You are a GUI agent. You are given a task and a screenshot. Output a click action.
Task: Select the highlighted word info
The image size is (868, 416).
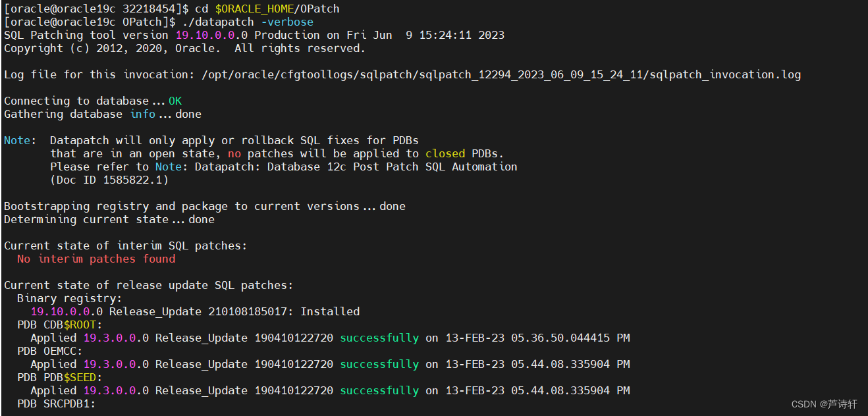142,113
